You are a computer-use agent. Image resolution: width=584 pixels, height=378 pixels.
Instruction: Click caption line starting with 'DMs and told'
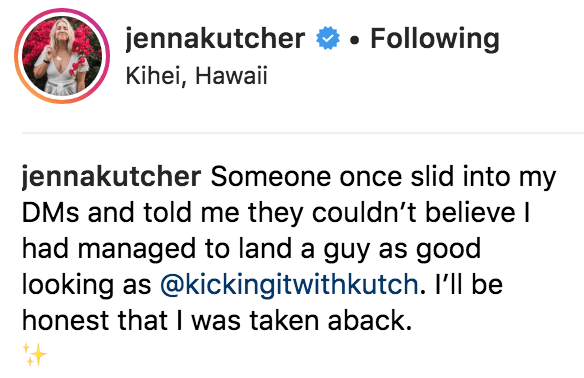276,213
